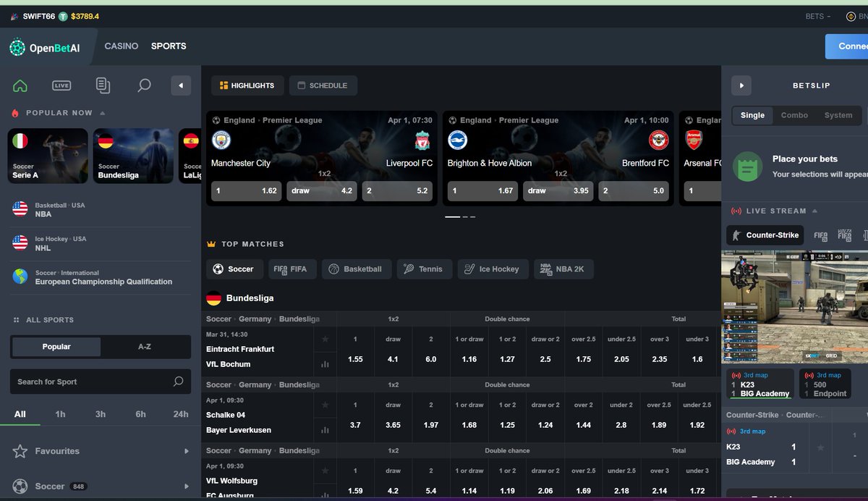The image size is (868, 501).
Task: Switch sports list to Popular
Action: pos(56,347)
